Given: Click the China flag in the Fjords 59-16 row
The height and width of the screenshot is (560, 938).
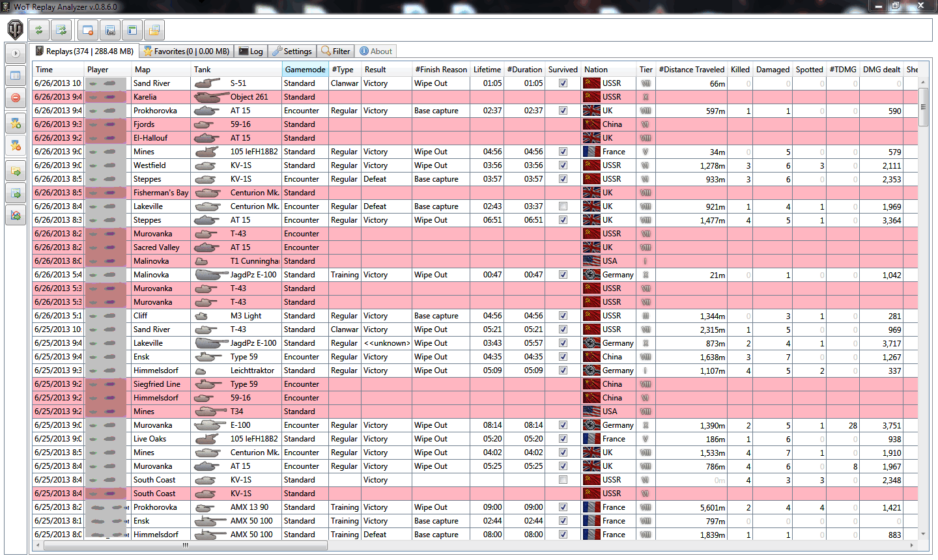Looking at the screenshot, I should 591,124.
